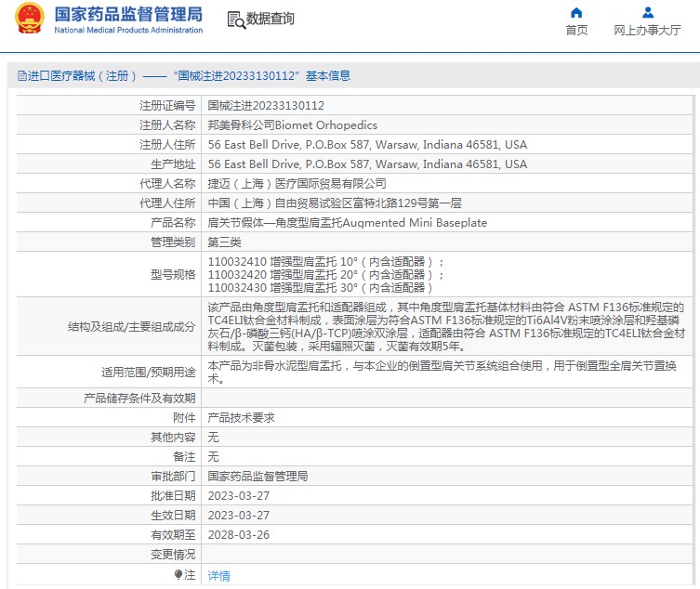Click the National Medical Products Administration subtitle
Viewport: 700px width, 589px height.
[128, 30]
